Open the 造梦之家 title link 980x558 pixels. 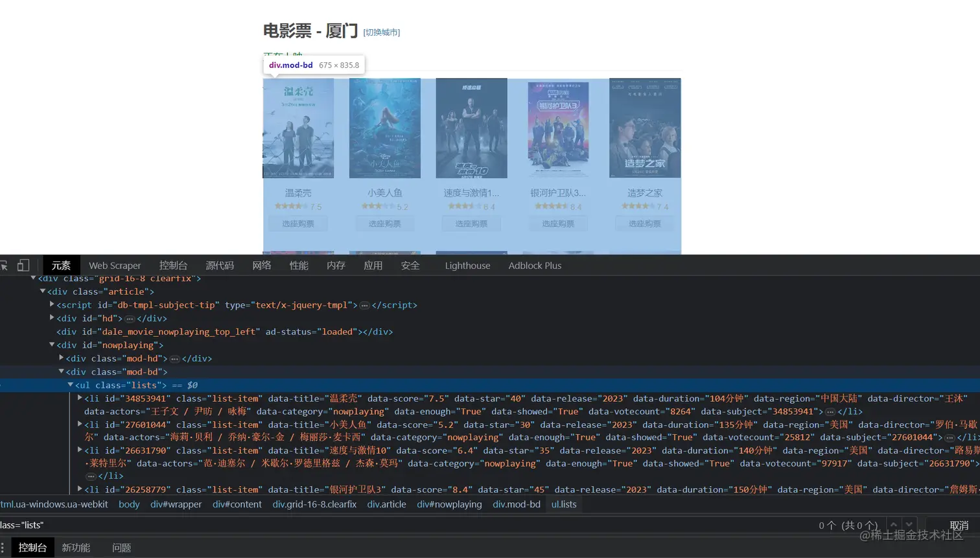tap(645, 193)
